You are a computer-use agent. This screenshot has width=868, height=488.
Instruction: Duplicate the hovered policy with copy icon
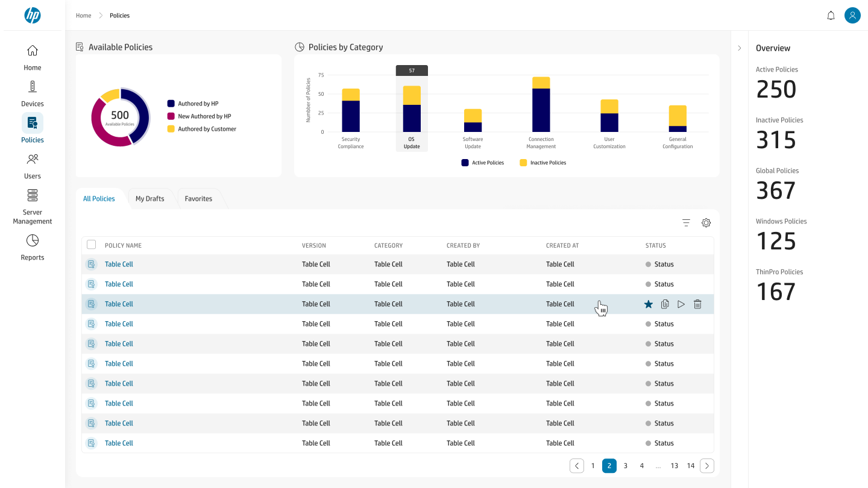point(665,304)
